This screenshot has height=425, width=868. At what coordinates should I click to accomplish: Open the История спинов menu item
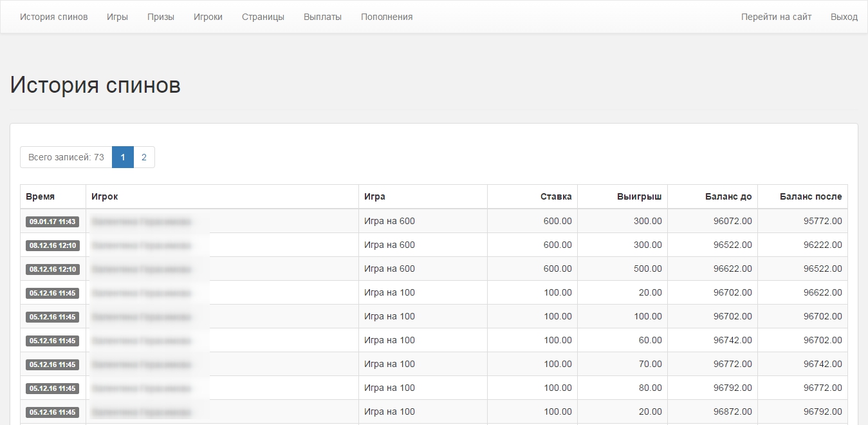53,17
